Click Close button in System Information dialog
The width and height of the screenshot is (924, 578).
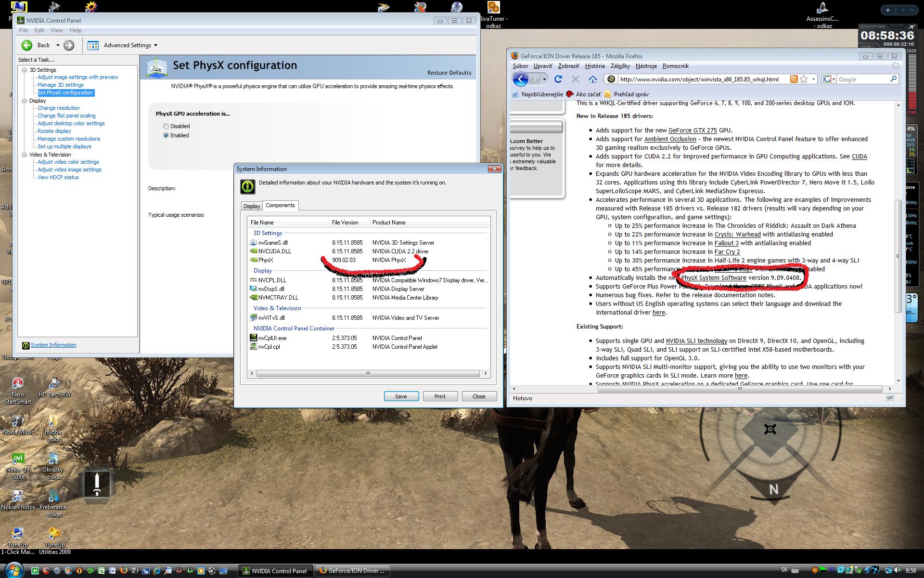click(x=479, y=396)
